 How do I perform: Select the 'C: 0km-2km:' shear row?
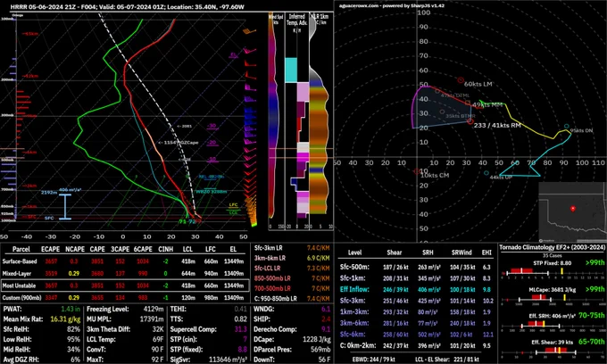[x=416, y=345]
